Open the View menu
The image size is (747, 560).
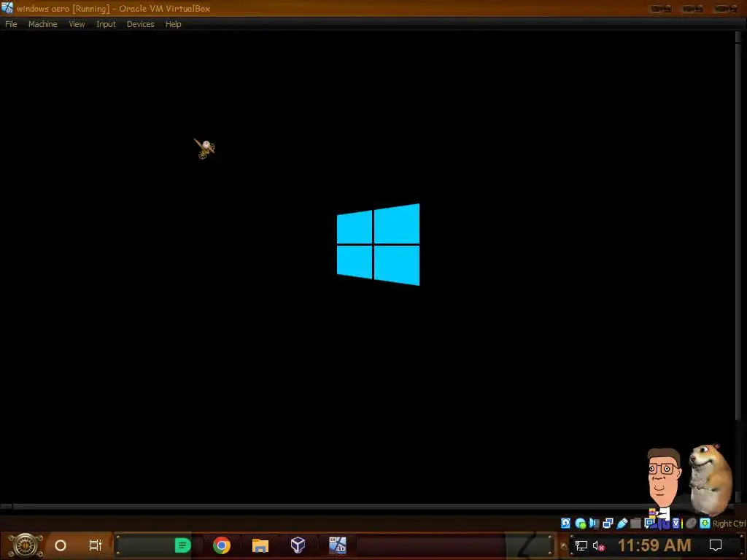[x=77, y=24]
